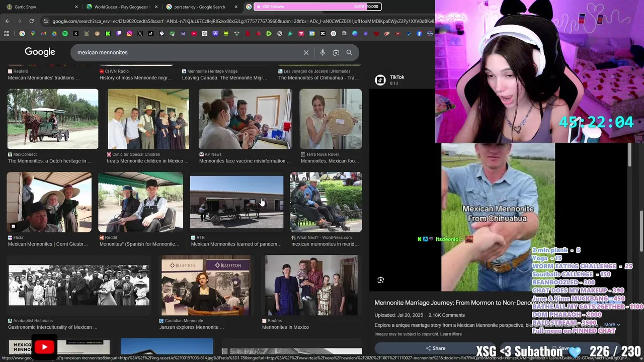Close the port stanley search tab
The width and height of the screenshot is (644, 362).
(236, 7)
